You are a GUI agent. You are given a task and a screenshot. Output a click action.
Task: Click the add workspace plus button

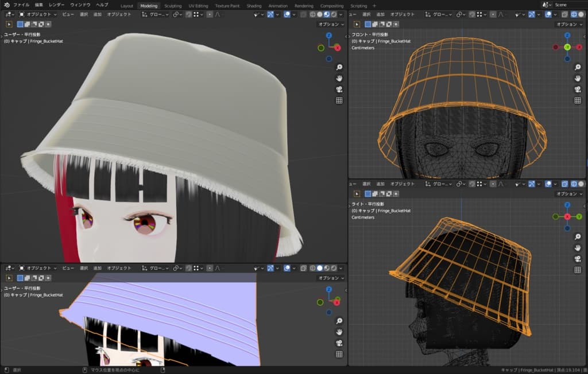(x=374, y=6)
